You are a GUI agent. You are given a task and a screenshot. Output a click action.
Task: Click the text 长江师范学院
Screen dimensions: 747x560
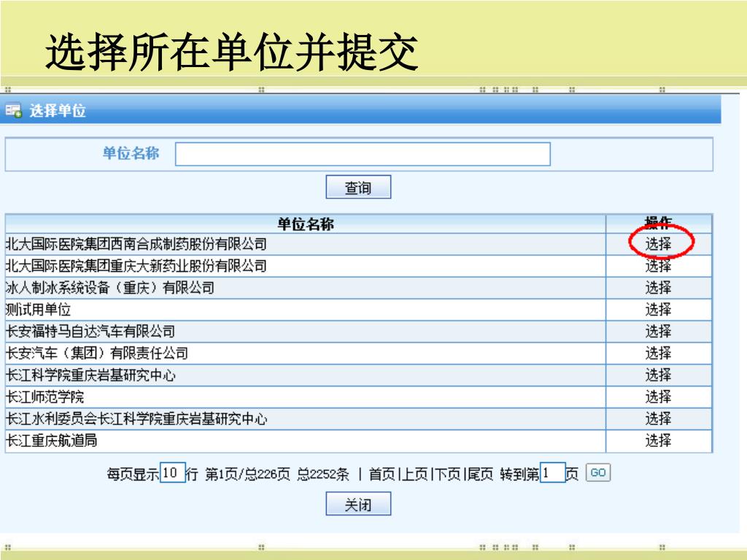click(44, 397)
